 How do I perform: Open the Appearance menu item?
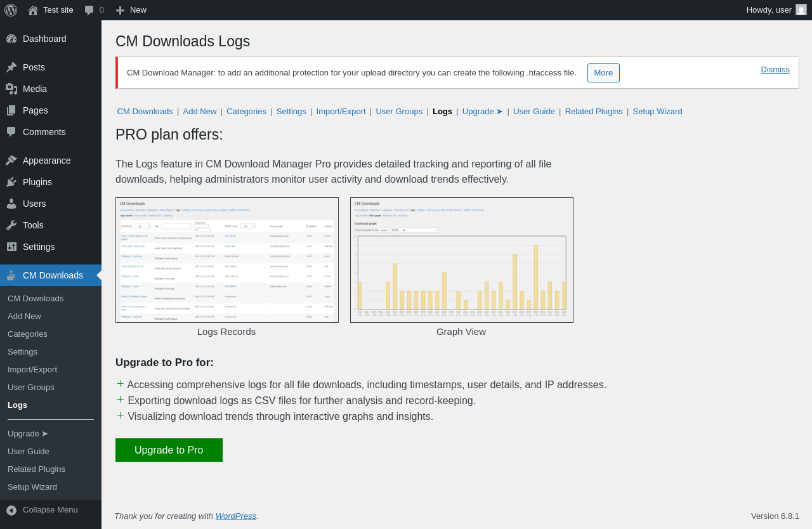tap(51, 160)
